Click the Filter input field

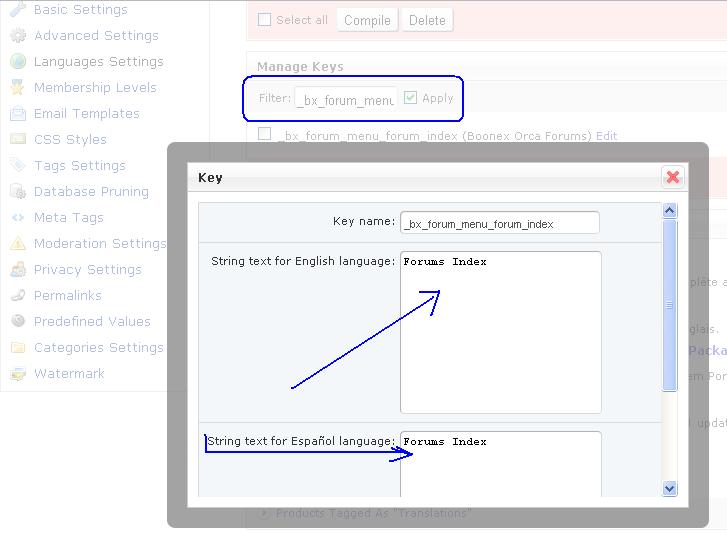(x=346, y=98)
